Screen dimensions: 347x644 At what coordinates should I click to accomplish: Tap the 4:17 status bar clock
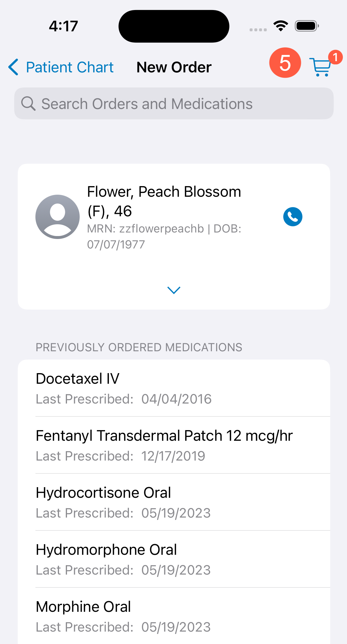tap(63, 26)
